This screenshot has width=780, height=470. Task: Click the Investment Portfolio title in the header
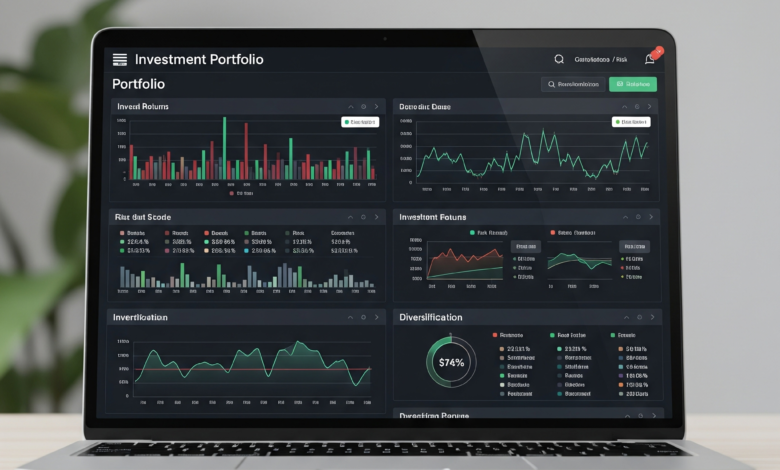(x=199, y=60)
